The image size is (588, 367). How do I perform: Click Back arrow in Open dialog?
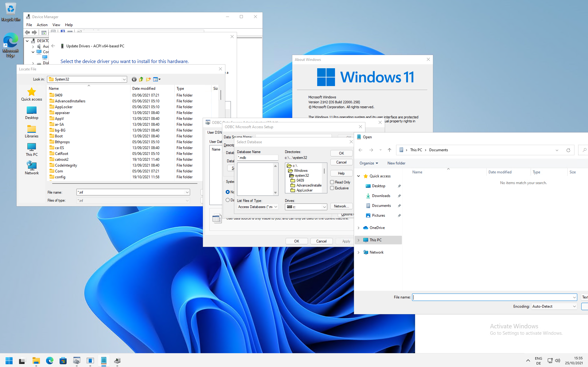click(x=360, y=150)
